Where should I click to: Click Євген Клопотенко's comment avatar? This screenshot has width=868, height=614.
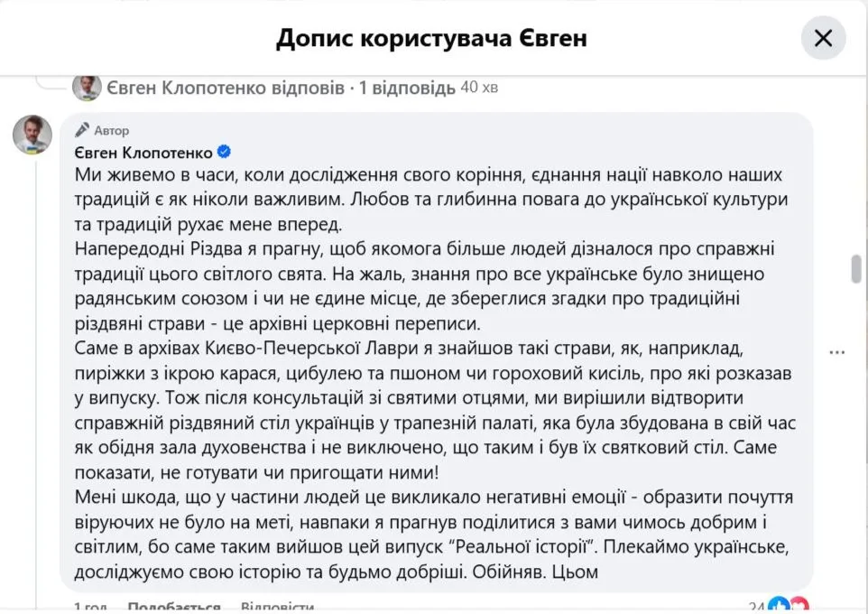coord(32,134)
